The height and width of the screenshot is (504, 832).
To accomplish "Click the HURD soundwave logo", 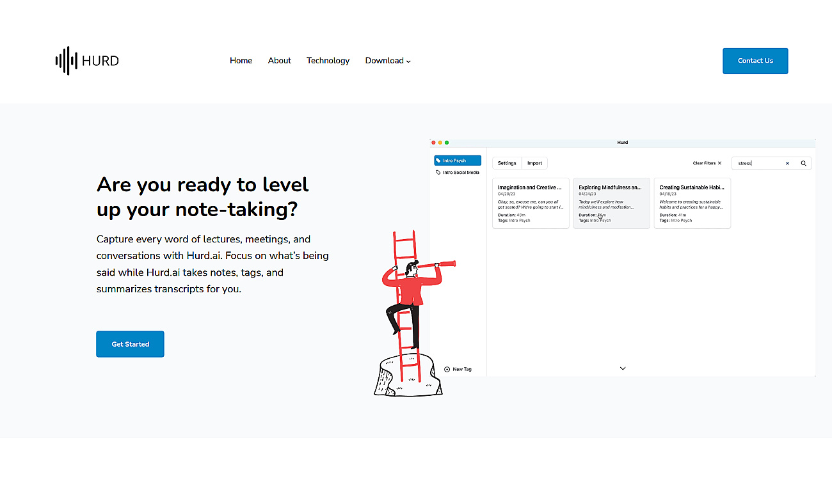I will [x=87, y=61].
